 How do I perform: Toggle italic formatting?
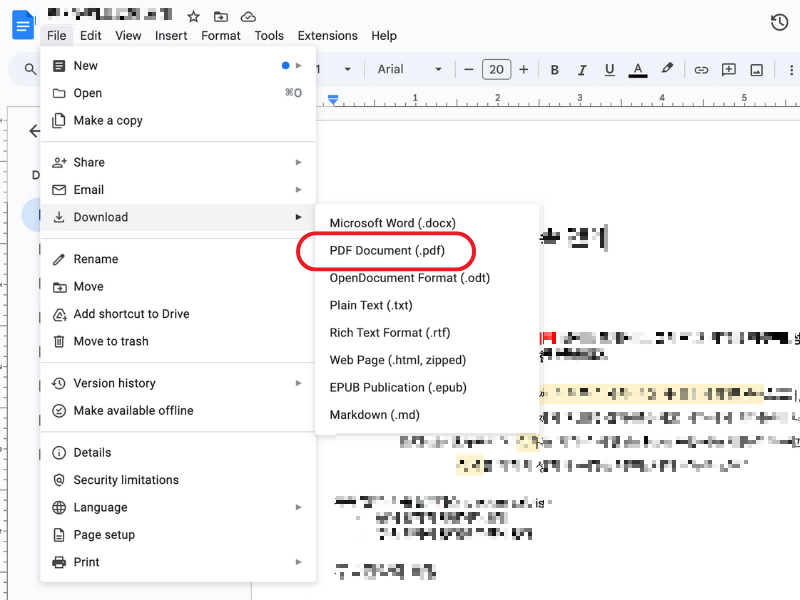tap(582, 69)
